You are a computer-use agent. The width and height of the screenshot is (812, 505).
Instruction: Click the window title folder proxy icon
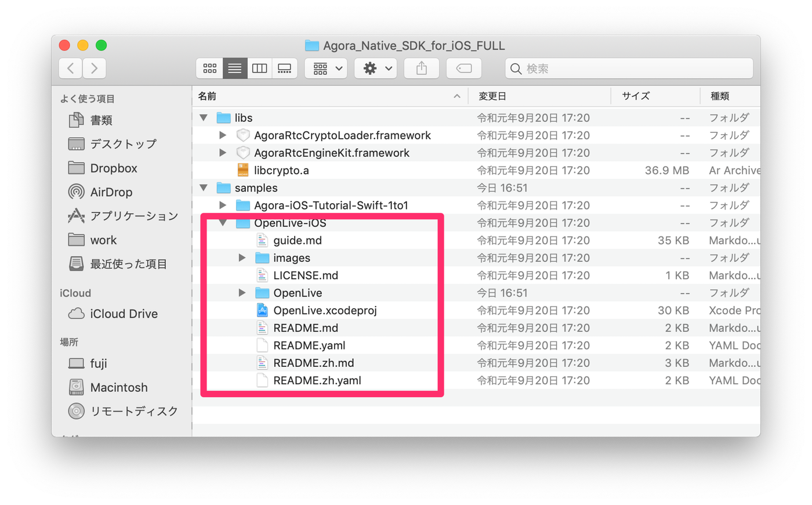click(x=312, y=45)
